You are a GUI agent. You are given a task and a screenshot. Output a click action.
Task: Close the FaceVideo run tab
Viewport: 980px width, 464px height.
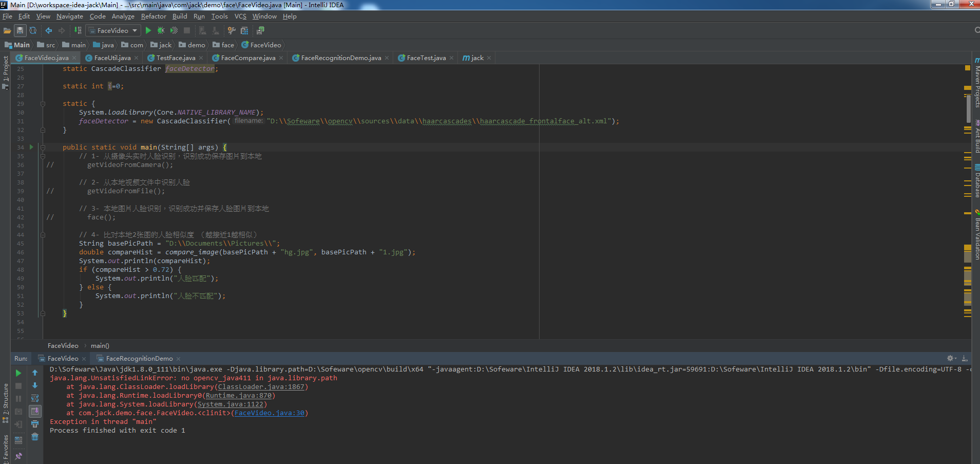[84, 359]
